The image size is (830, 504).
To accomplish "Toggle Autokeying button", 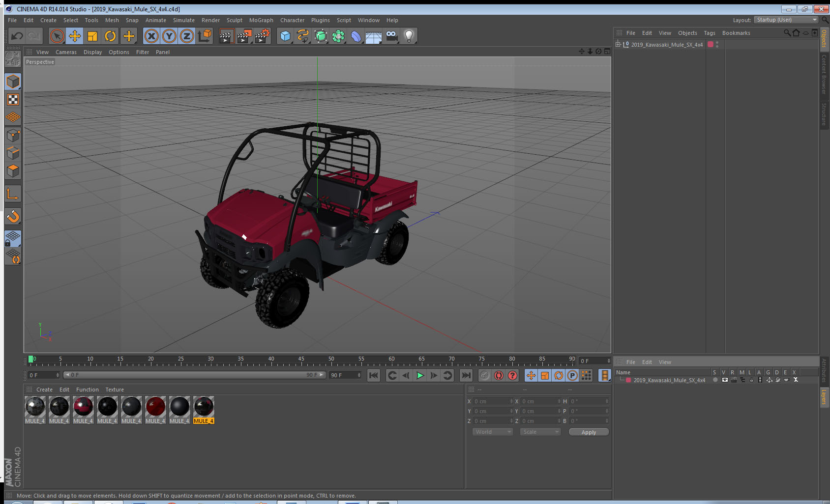I will (x=499, y=375).
